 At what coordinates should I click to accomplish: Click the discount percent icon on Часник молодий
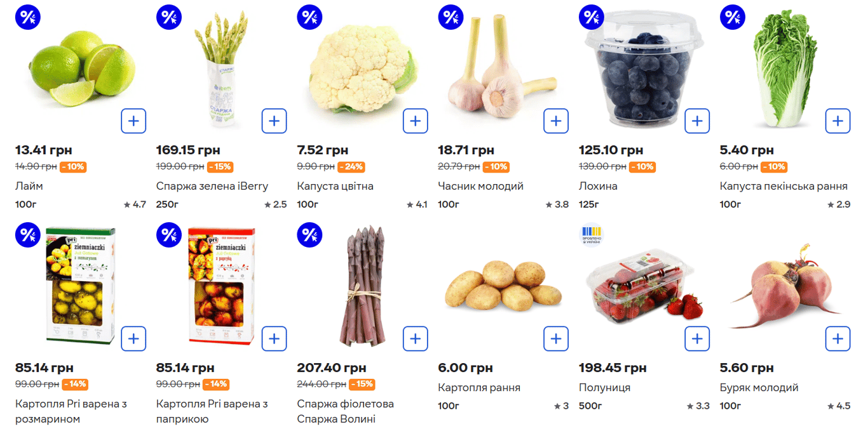451,17
